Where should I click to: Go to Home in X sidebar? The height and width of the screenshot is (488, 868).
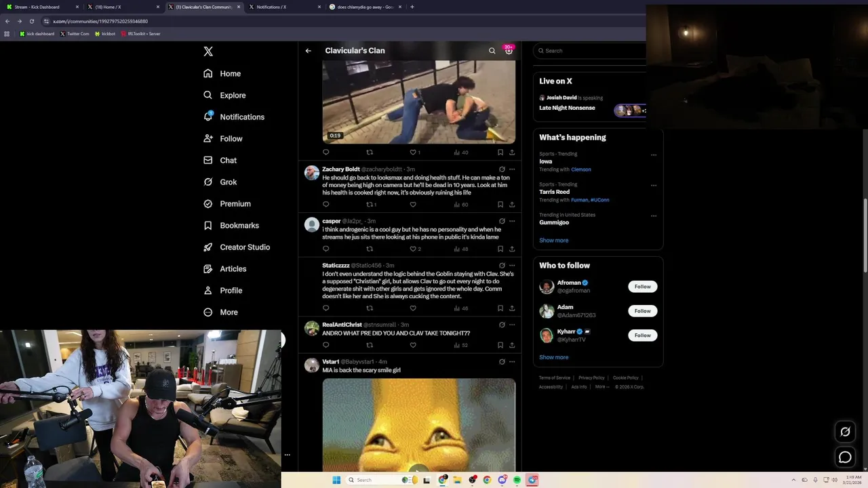[x=222, y=73]
